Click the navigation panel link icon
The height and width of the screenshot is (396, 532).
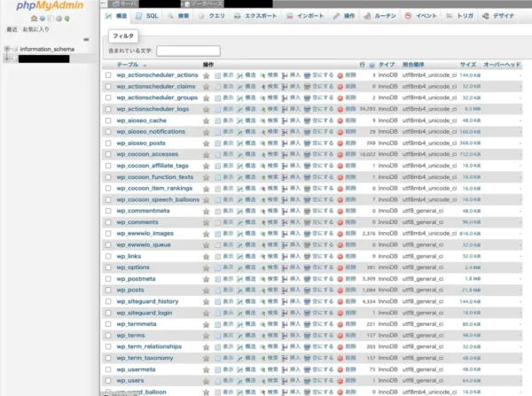86,39
